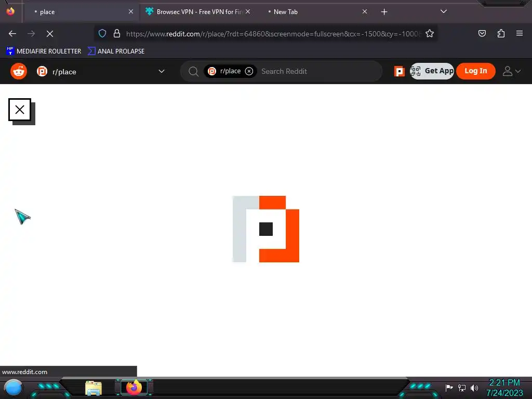Image resolution: width=532 pixels, height=399 pixels.
Task: Select the Firefox taskbar button
Action: click(134, 388)
